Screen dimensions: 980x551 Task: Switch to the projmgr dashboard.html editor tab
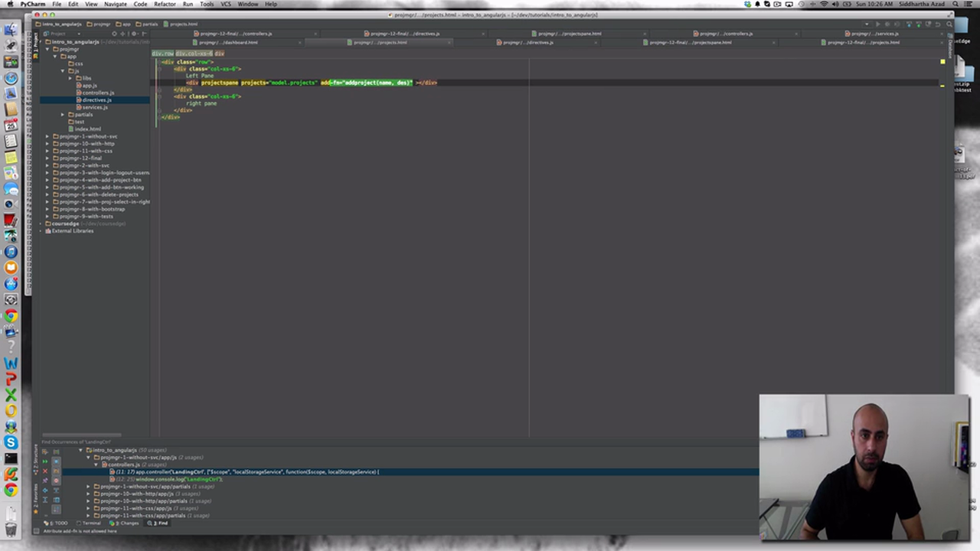tap(227, 42)
